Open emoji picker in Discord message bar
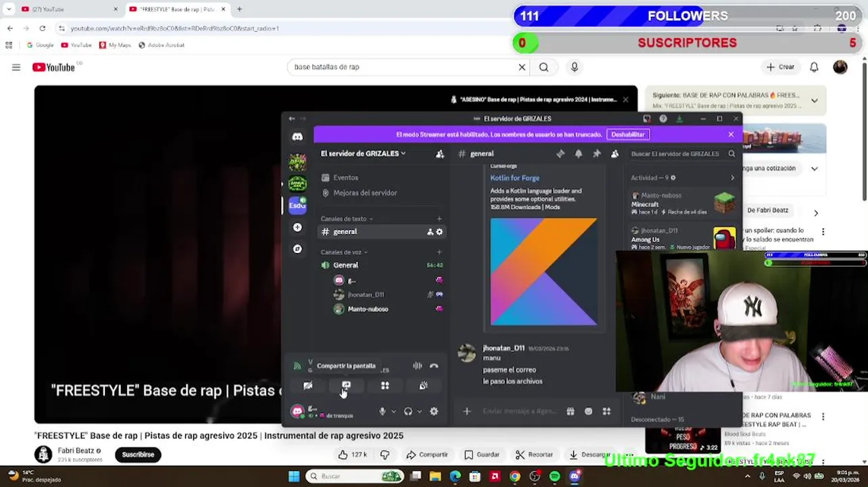The width and height of the screenshot is (868, 487). (588, 411)
